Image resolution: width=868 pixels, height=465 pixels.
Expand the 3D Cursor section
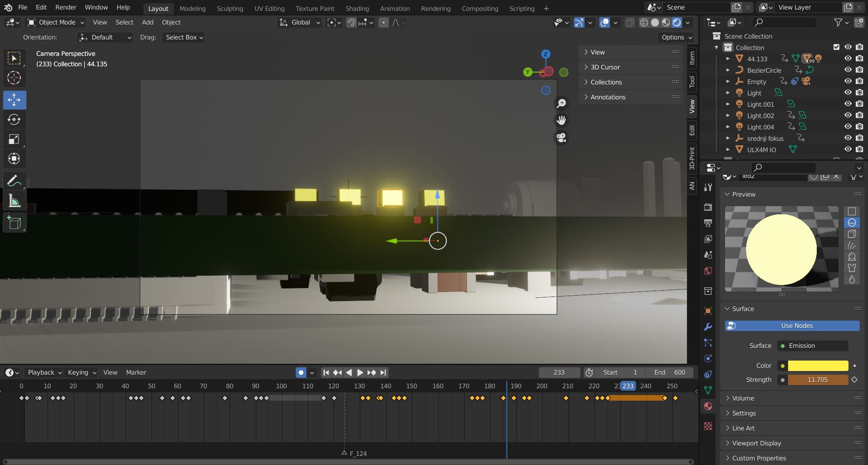tap(605, 67)
